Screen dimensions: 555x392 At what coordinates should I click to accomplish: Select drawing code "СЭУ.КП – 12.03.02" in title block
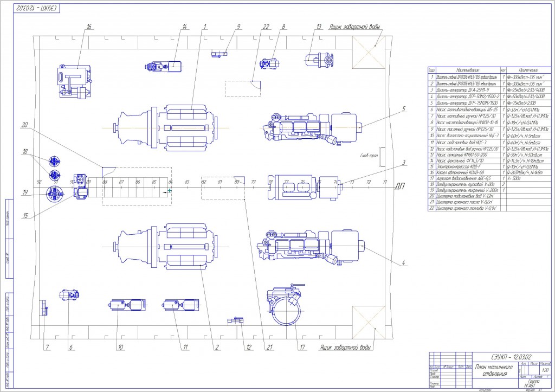(511, 357)
